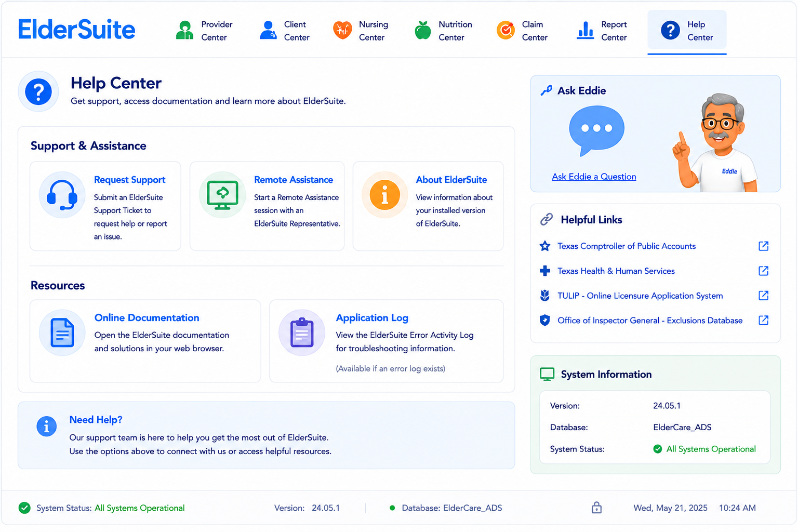Click the Online Documentation page icon

click(62, 332)
